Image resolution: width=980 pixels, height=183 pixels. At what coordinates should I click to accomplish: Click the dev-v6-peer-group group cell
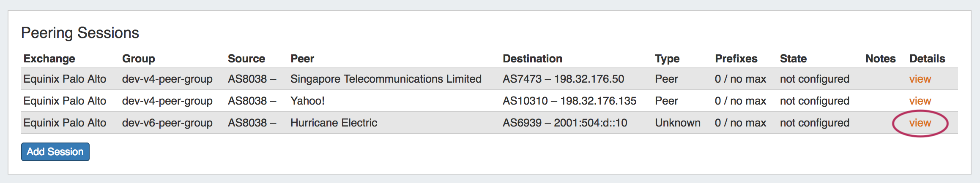pos(167,123)
